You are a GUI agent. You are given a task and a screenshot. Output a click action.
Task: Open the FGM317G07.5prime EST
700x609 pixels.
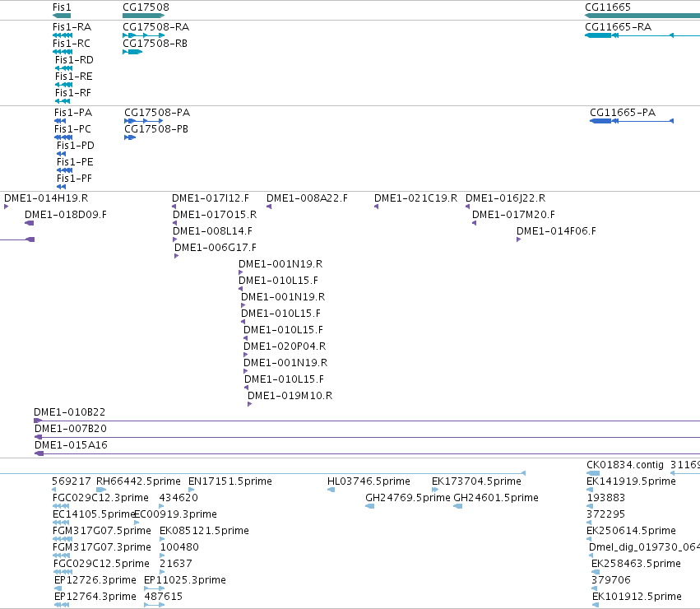coord(102,532)
